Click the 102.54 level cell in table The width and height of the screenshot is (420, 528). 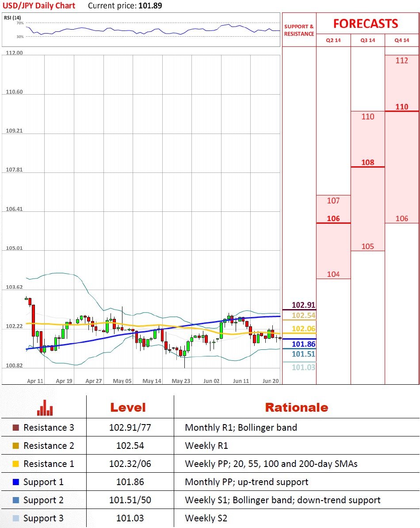[130, 446]
